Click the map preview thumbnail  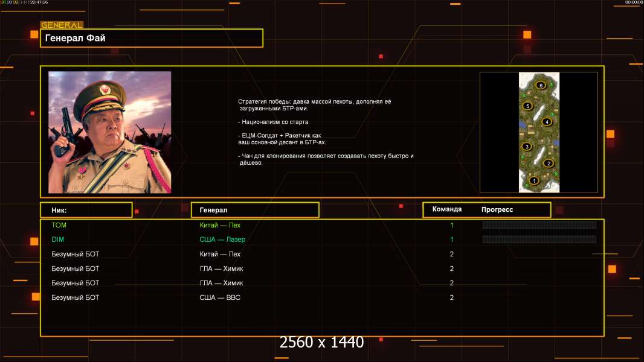539,132
